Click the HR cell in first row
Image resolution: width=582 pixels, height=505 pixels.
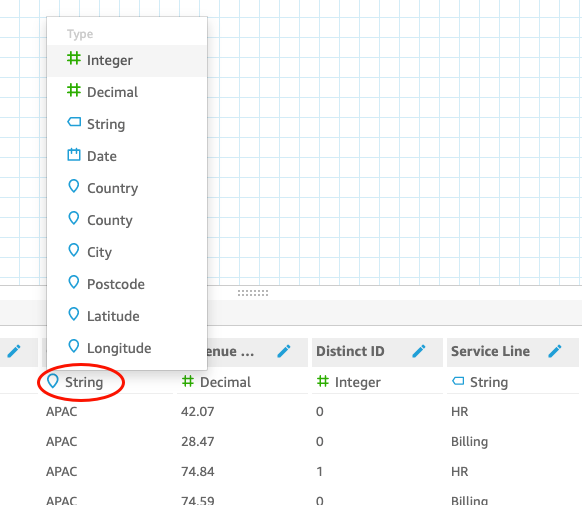[460, 412]
